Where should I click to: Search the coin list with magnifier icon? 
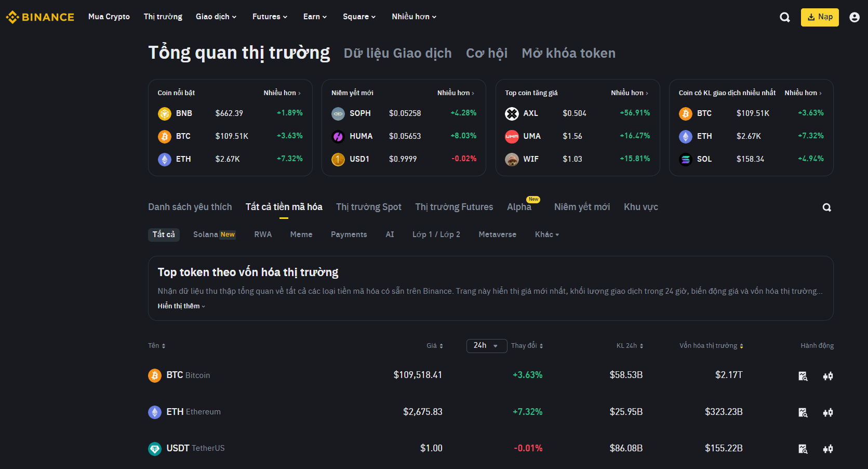click(x=827, y=207)
